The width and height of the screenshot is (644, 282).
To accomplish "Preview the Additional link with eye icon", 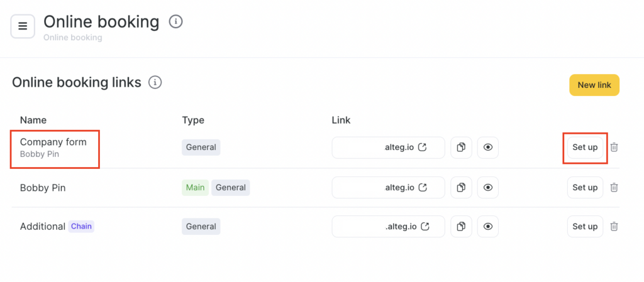I will pyautogui.click(x=487, y=226).
